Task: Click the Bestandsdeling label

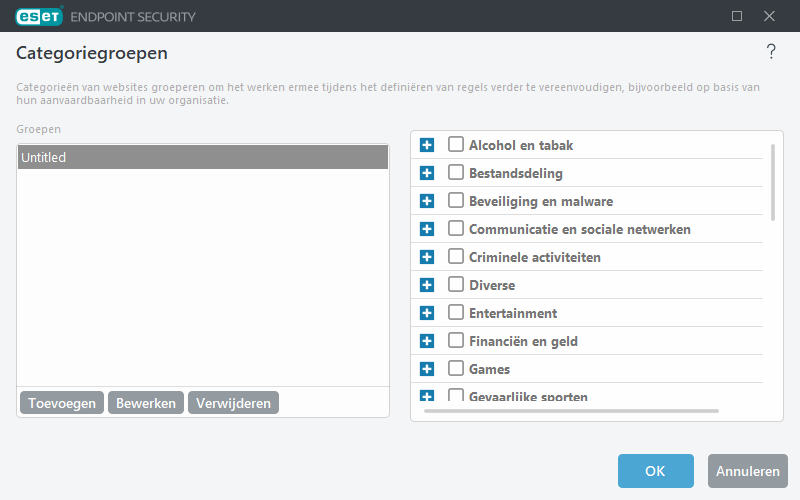Action: pos(516,173)
